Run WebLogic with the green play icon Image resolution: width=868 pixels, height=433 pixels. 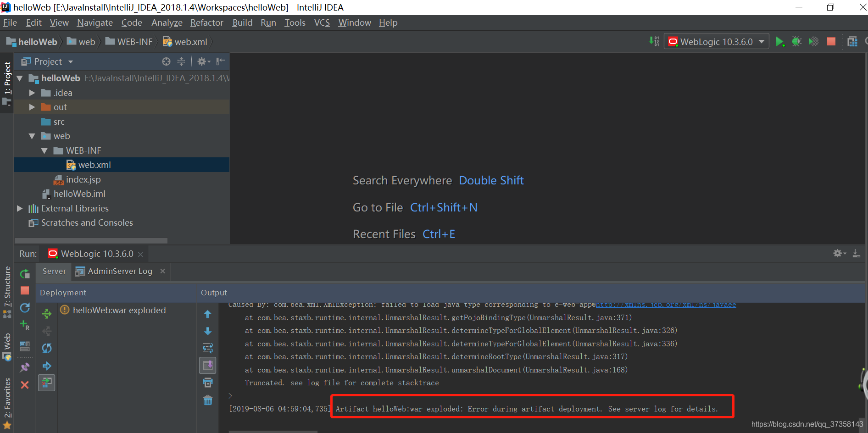779,42
